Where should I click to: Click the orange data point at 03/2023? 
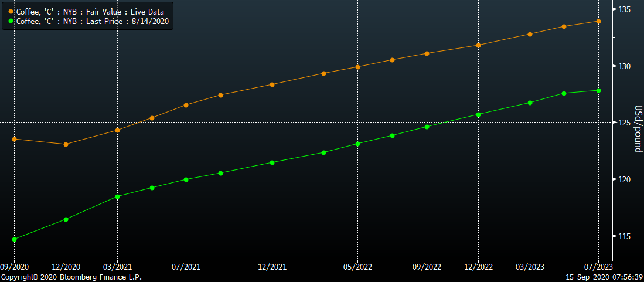[x=530, y=34]
